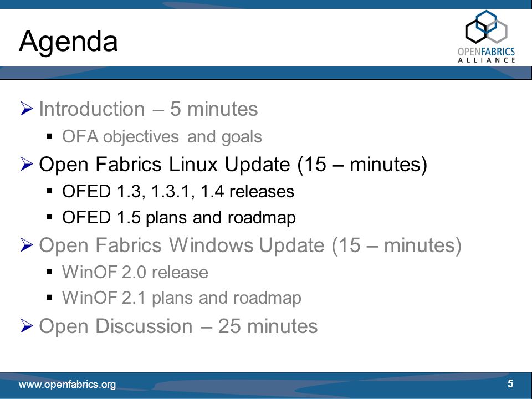Viewport: 532px width, 399px height.
Task: Click the Open Fabrics Windows Update heading
Action: [250, 245]
